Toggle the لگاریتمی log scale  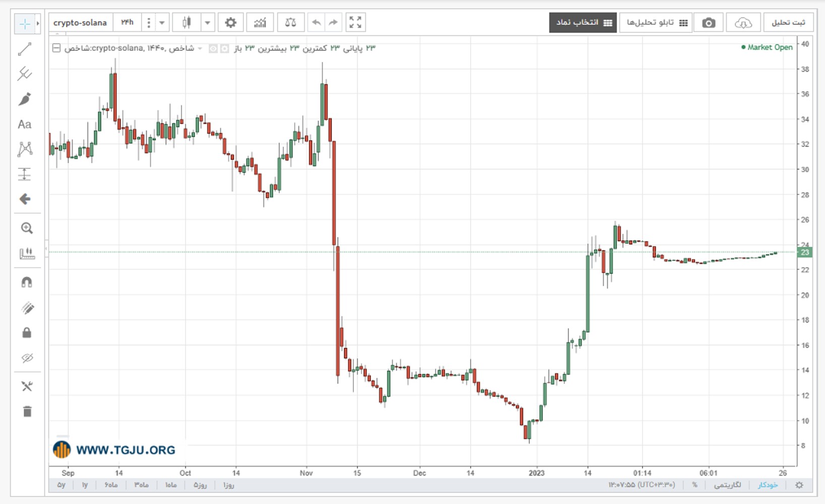727,485
